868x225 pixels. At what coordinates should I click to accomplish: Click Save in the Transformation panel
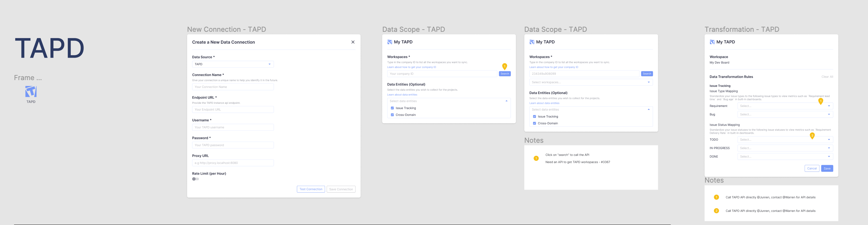pos(827,168)
